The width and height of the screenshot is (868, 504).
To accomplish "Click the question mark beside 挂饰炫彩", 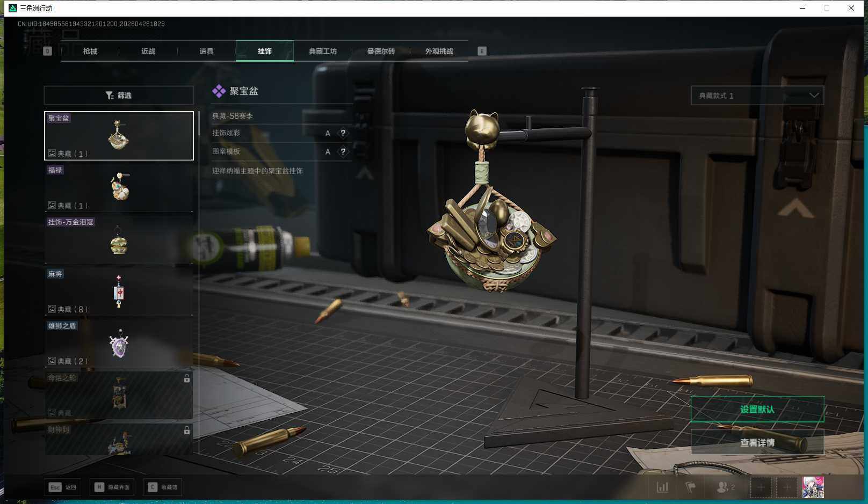I will pyautogui.click(x=343, y=134).
